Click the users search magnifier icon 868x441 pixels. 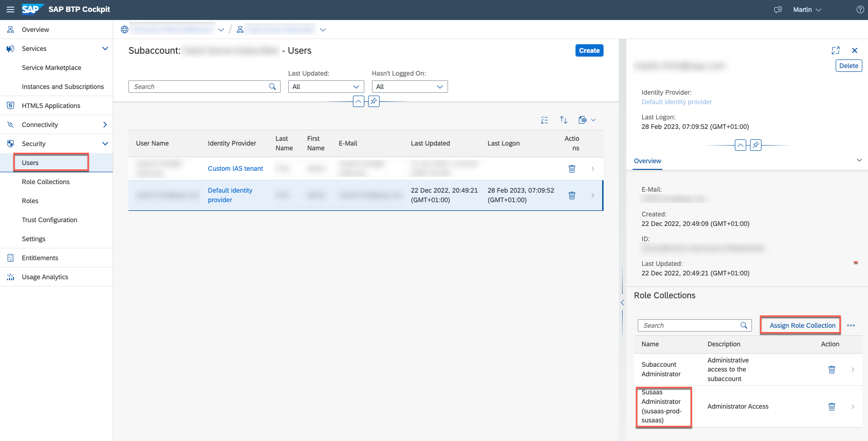[x=273, y=87]
